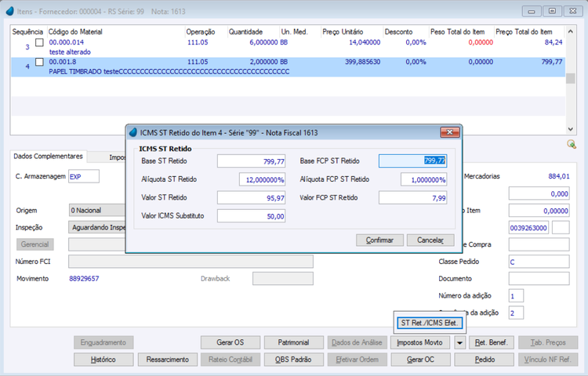This screenshot has width=588, height=376.
Task: Click the Classe Pedido field
Action: coord(539,262)
